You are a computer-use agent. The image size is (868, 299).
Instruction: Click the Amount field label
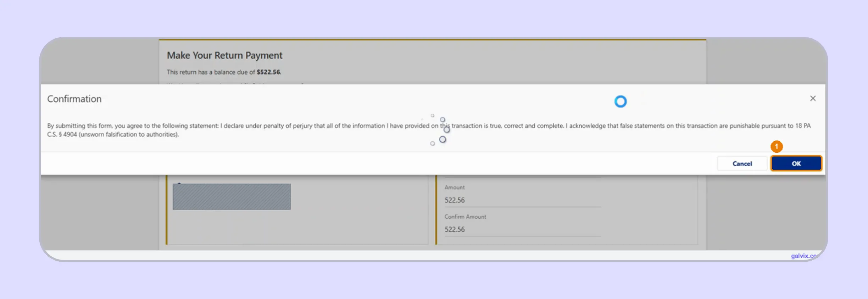(455, 187)
